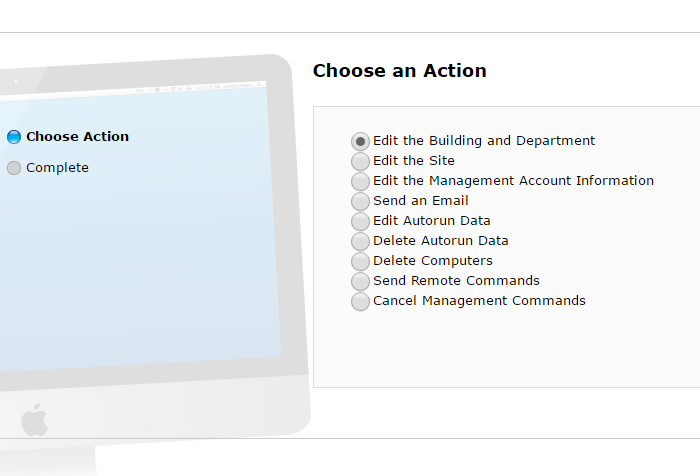Viewport: 700px width, 476px height.
Task: Click the gray Complete step indicator
Action: click(x=14, y=168)
